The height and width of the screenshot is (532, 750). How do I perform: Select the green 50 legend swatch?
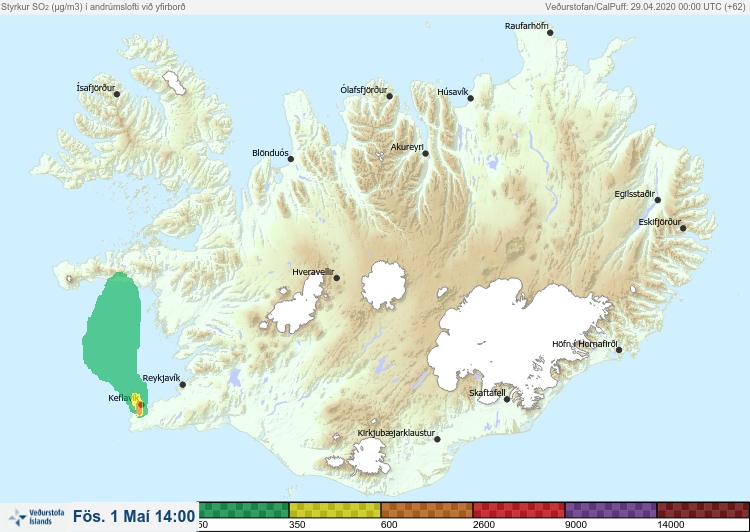point(243,510)
